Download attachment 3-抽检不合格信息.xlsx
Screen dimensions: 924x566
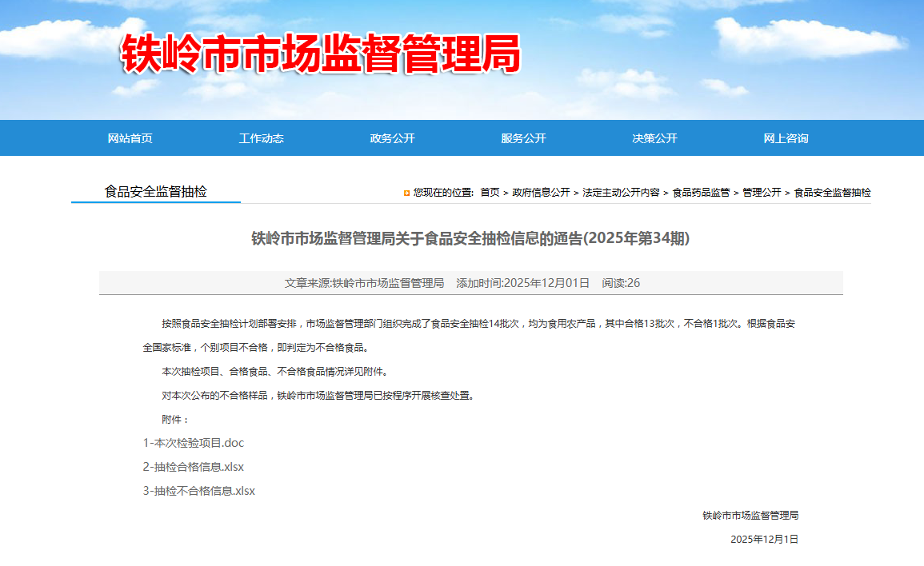[x=199, y=491]
